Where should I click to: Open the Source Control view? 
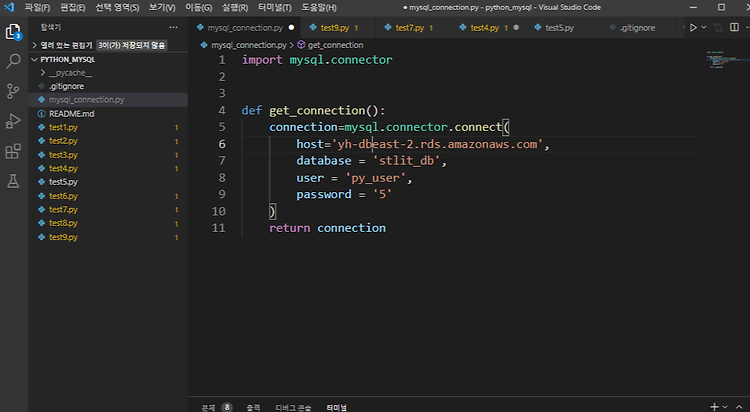(13, 91)
